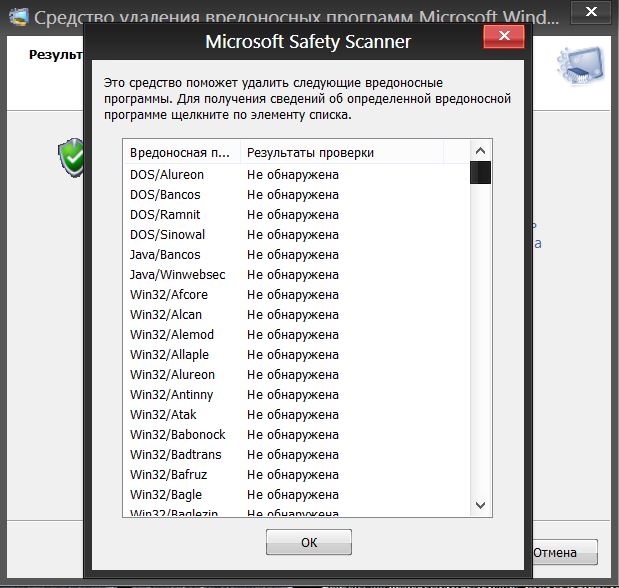
Task: Select the DOS/Ramnit row
Action: [x=165, y=215]
